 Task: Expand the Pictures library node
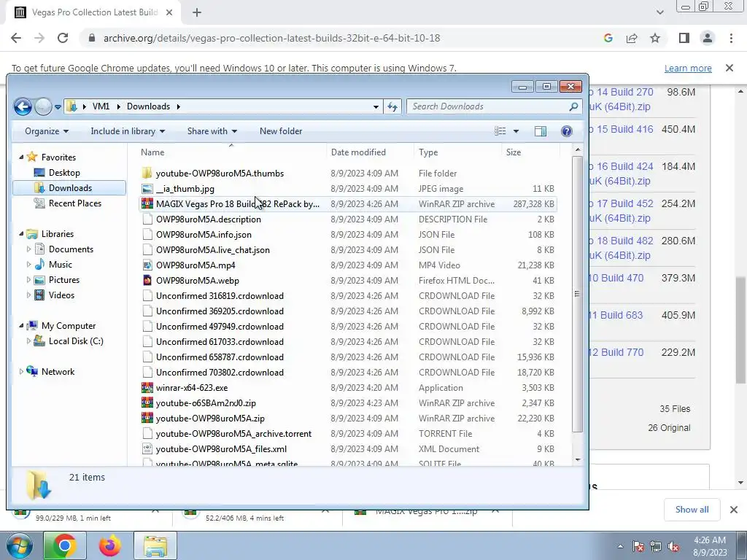(x=28, y=279)
